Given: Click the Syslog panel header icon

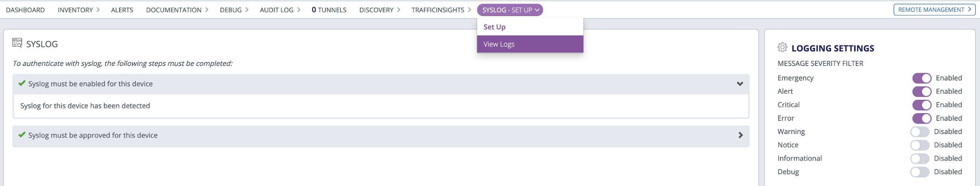Looking at the screenshot, I should point(17,43).
